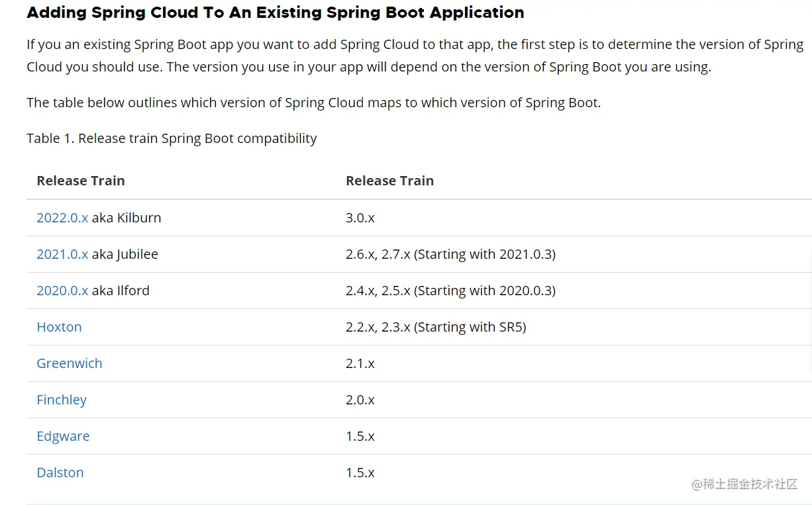Screen dimensions: 812x505
Task: Click the 3.0.x Boot version cell
Action: click(360, 218)
